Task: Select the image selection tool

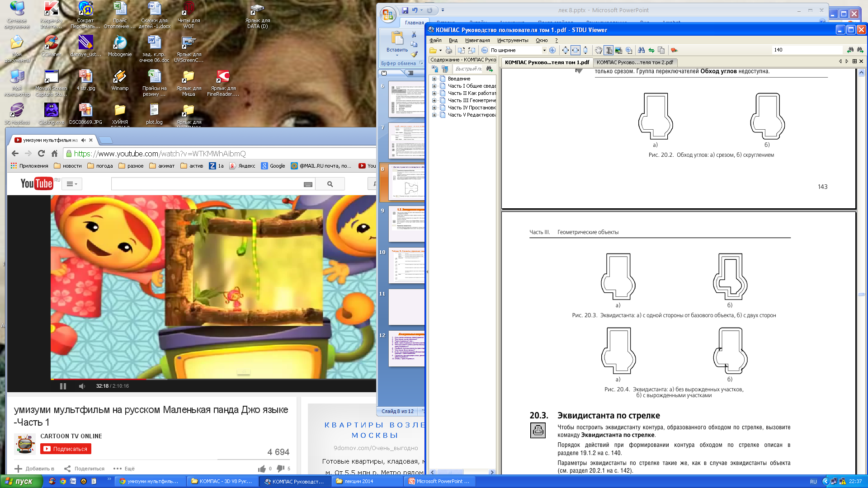Action: [618, 50]
